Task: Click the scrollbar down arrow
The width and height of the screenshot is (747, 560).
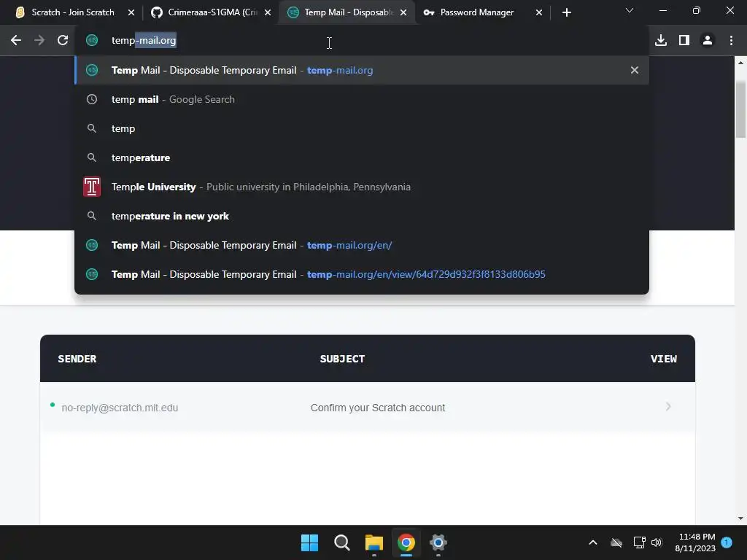Action: [x=741, y=518]
